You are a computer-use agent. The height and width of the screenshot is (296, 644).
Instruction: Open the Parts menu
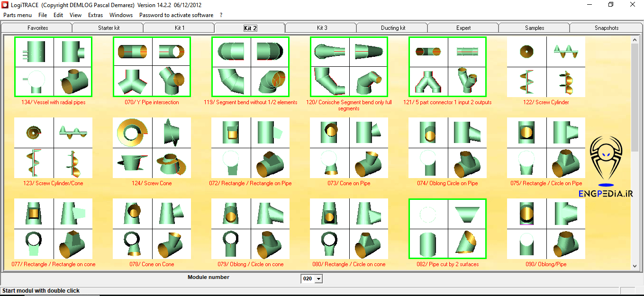tap(18, 15)
